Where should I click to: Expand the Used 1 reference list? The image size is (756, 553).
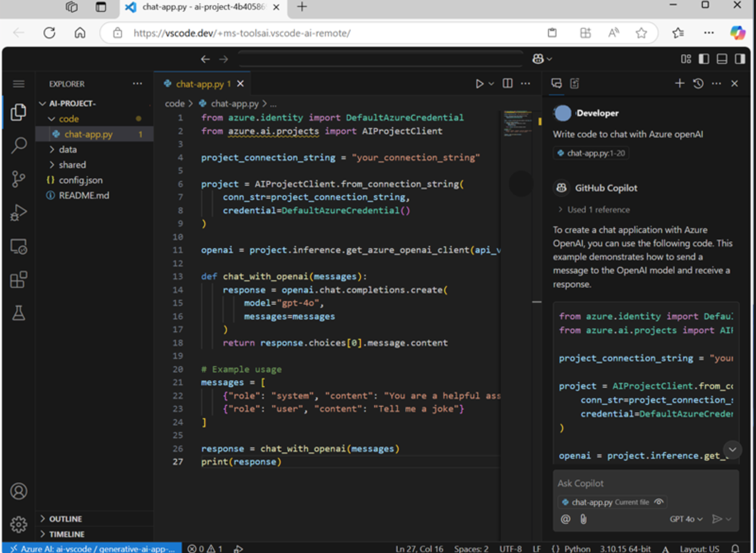point(595,210)
